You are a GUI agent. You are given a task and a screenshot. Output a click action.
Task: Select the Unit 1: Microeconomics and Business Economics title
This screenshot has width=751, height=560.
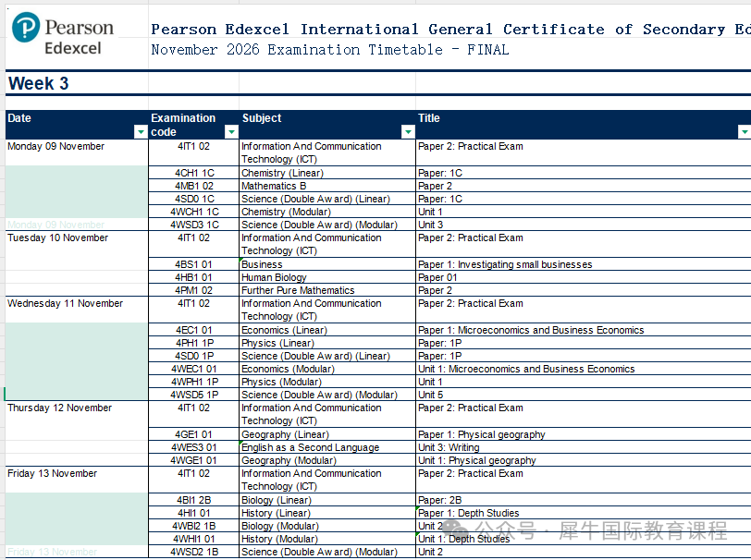click(x=584, y=369)
